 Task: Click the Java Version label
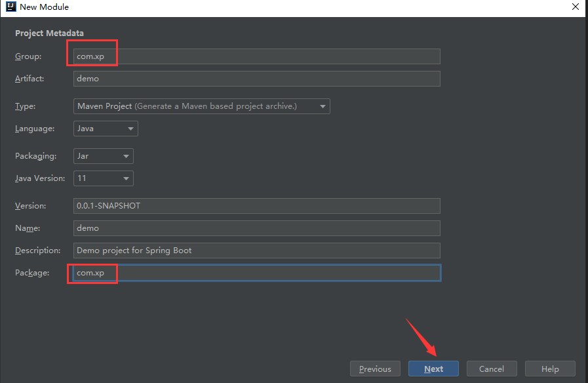click(40, 178)
